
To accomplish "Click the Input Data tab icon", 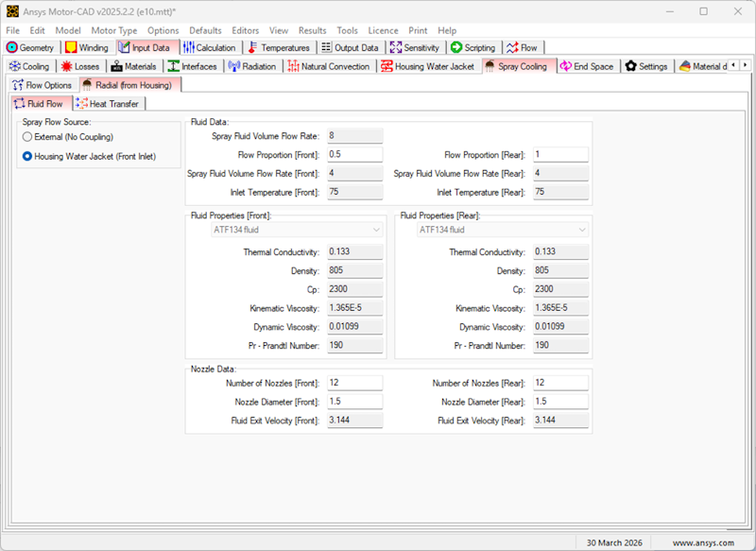I will pyautogui.click(x=124, y=47).
